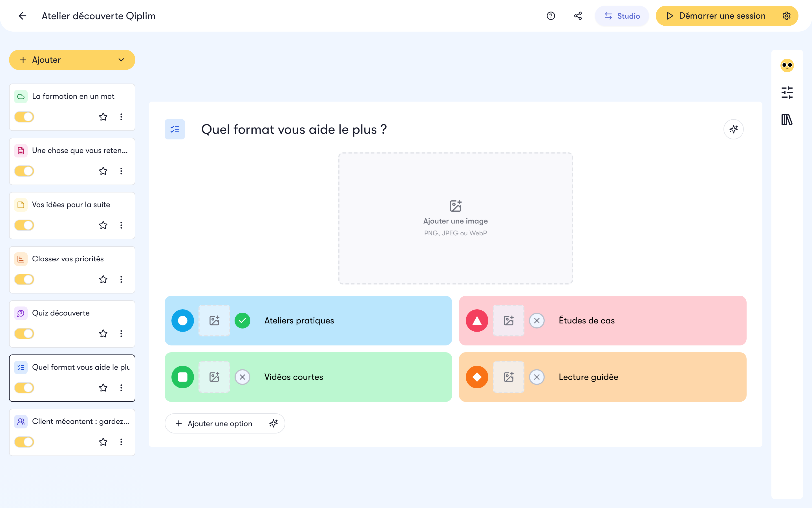Go back using the left arrow
The image size is (812, 508).
tap(23, 16)
